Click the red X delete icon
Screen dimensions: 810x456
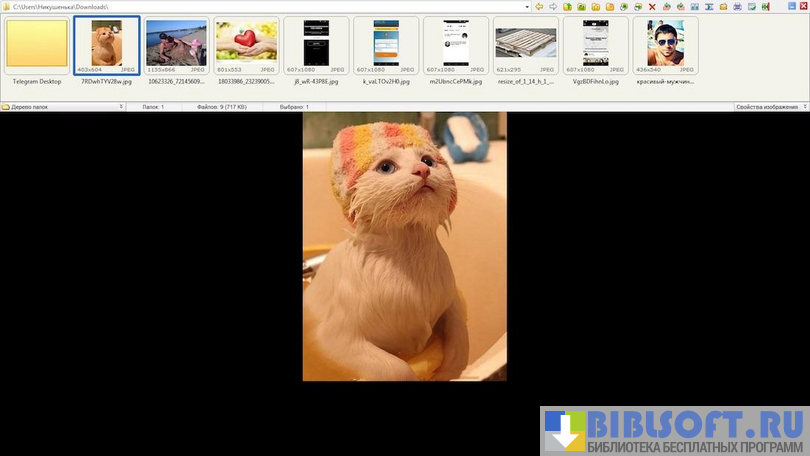pyautogui.click(x=652, y=7)
